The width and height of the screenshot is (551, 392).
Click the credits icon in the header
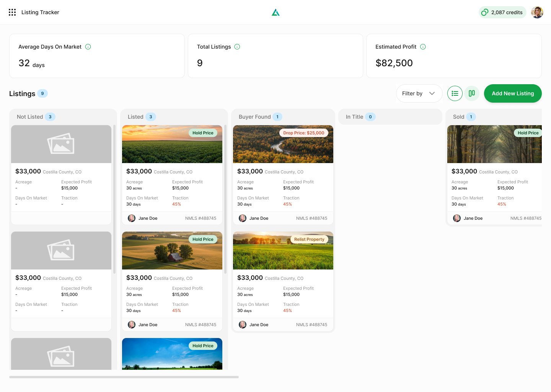tap(484, 12)
